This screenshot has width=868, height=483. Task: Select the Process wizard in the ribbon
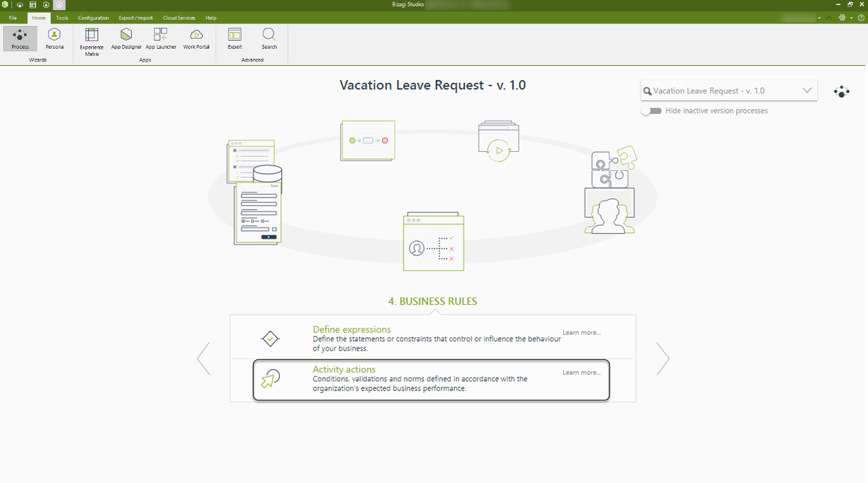click(20, 39)
